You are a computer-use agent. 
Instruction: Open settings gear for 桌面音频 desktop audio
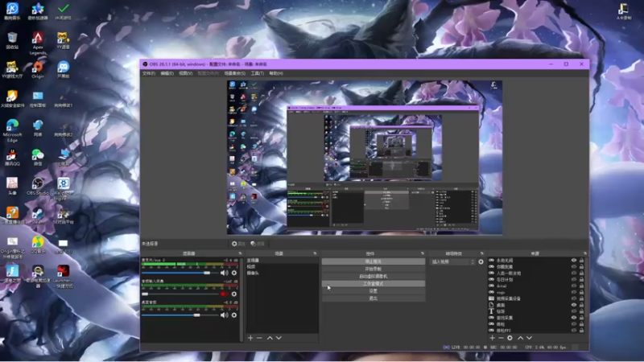(234, 315)
